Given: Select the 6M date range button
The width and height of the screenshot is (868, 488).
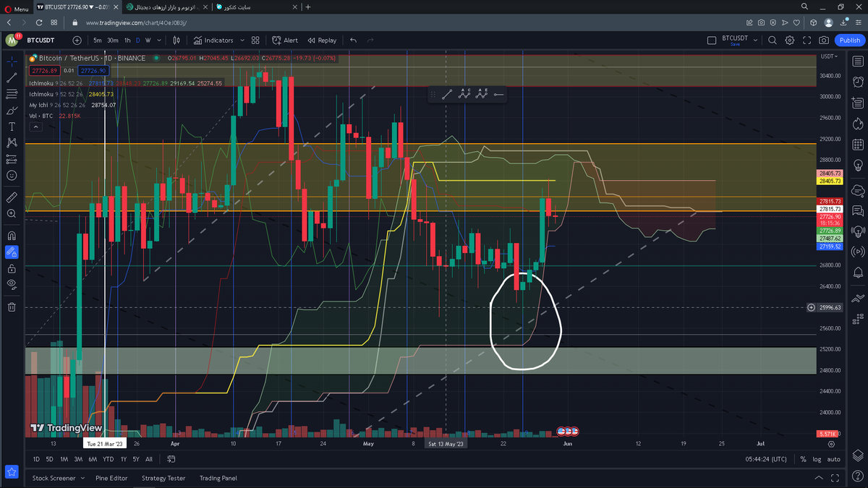Looking at the screenshot, I should point(93,459).
